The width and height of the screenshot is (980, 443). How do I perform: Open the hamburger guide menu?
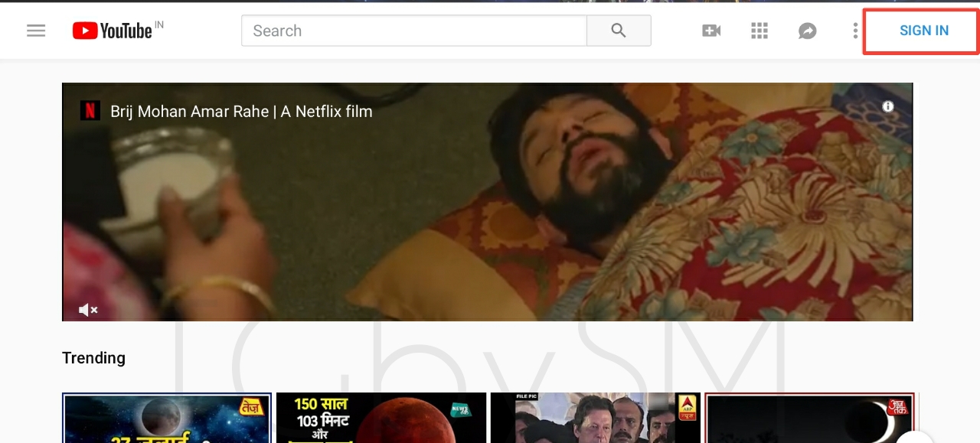(36, 31)
